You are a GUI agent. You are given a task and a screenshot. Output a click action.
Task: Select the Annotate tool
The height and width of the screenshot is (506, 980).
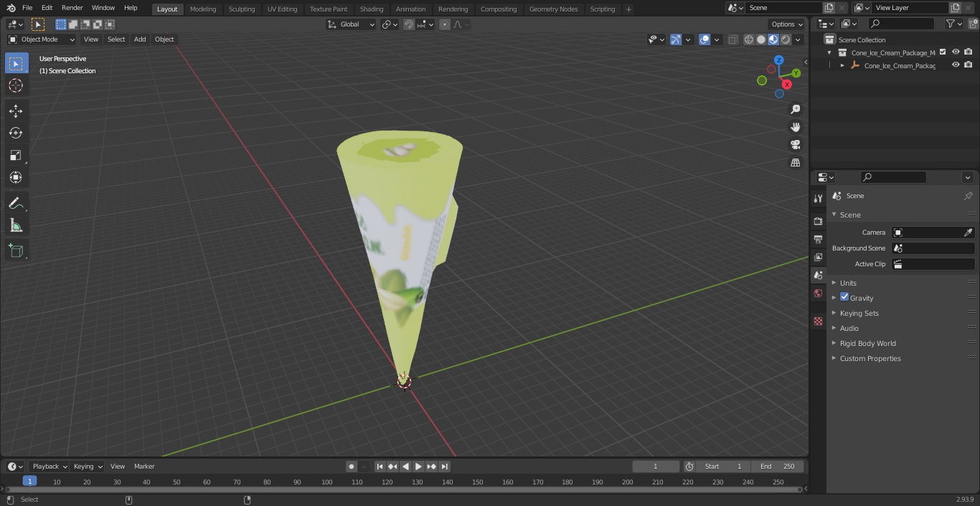tap(16, 204)
